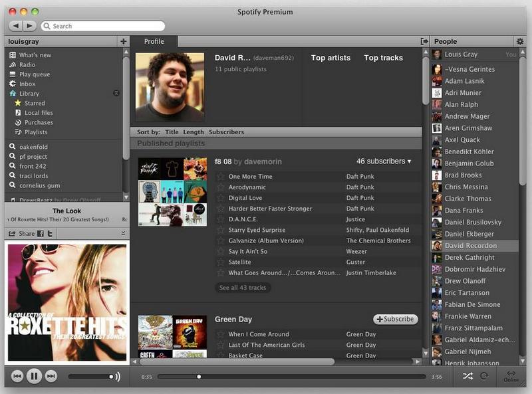532x394 pixels.
Task: Open the Library in sidebar
Action: click(29, 93)
